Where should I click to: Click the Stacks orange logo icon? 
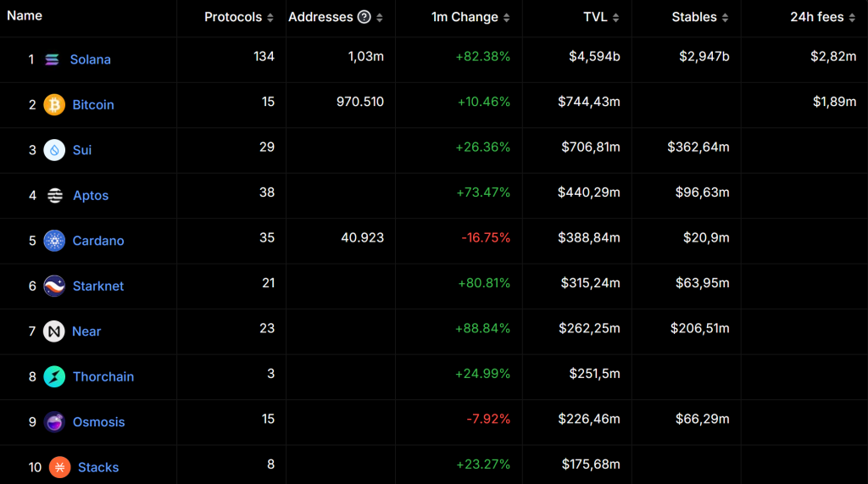(x=60, y=467)
